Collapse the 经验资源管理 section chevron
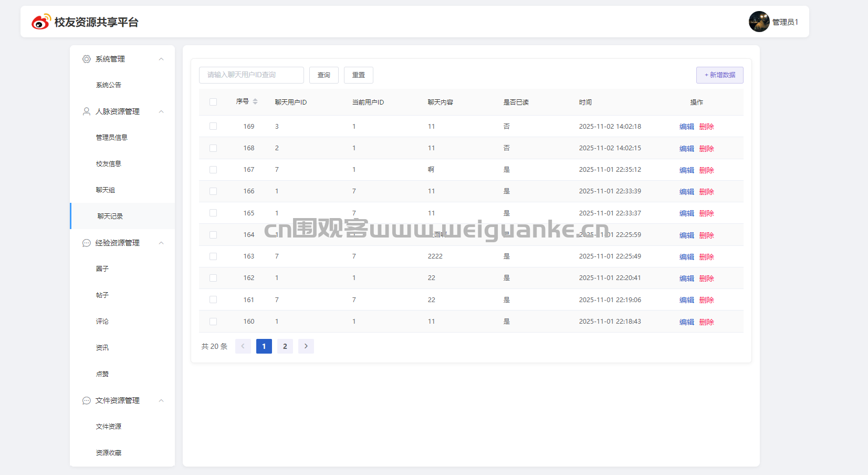Image resolution: width=868 pixels, height=475 pixels. coord(161,243)
